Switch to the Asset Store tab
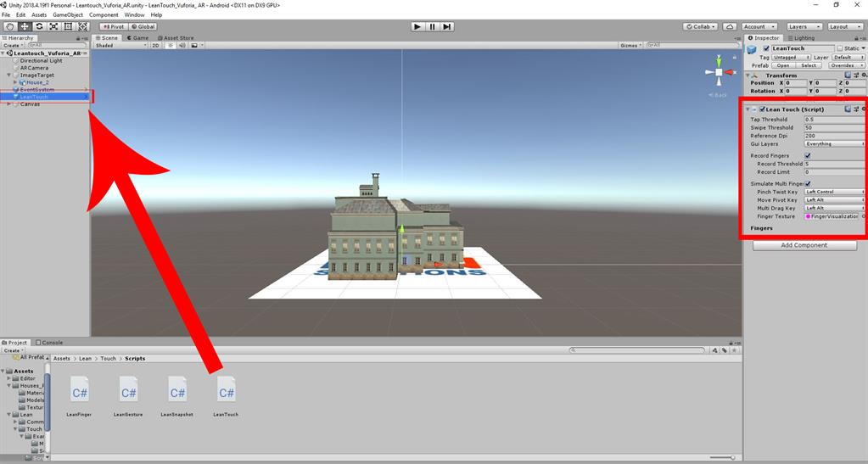The width and height of the screenshot is (868, 464). 176,38
